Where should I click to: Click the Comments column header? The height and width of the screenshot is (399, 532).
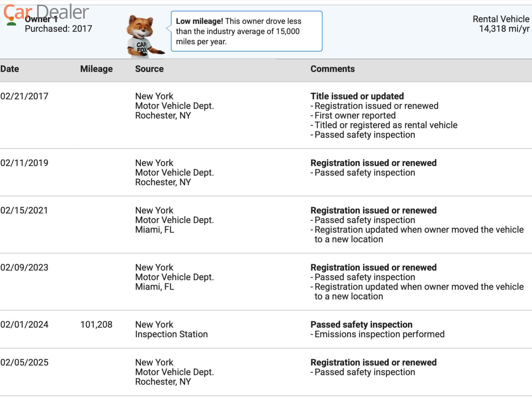(332, 69)
